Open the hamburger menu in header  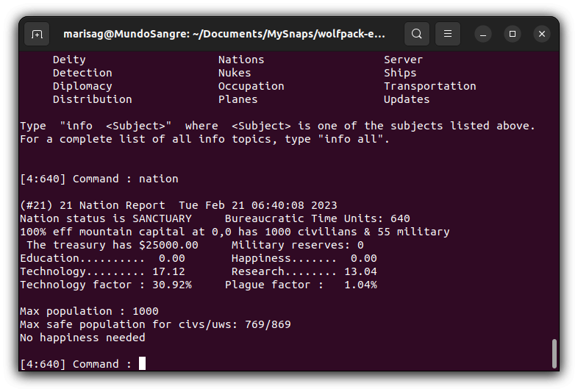coord(447,34)
